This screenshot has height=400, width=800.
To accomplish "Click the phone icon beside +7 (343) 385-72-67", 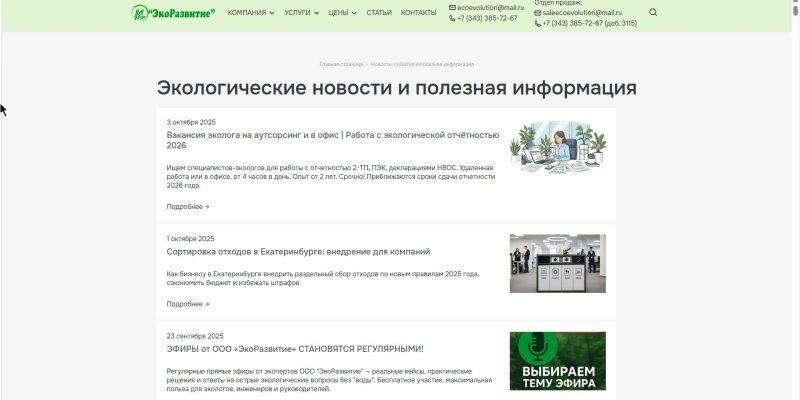I will (452, 18).
